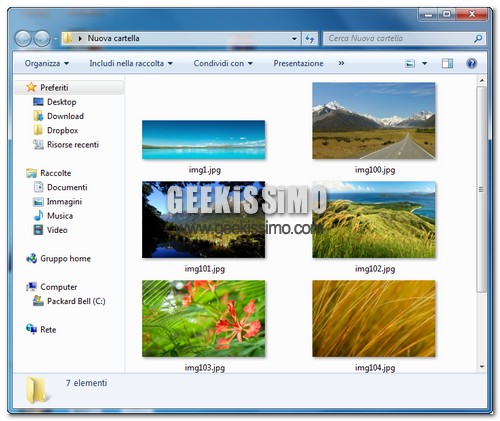Image resolution: width=500 pixels, height=421 pixels.
Task: Go back with the Back arrow button
Action: [23, 38]
